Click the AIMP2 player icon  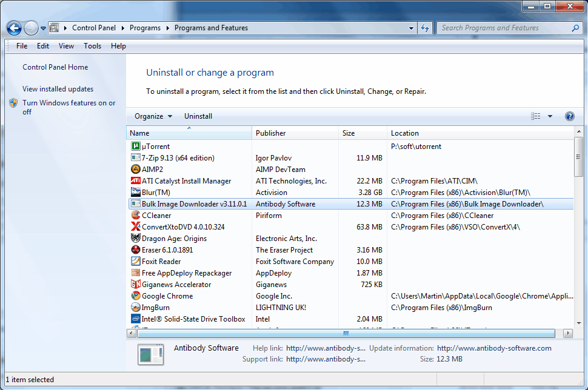click(x=136, y=169)
